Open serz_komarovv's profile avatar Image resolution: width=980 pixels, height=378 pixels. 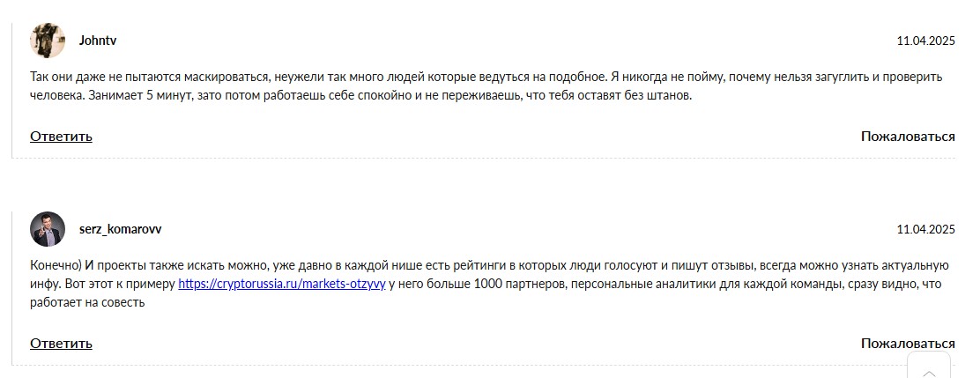(48, 229)
